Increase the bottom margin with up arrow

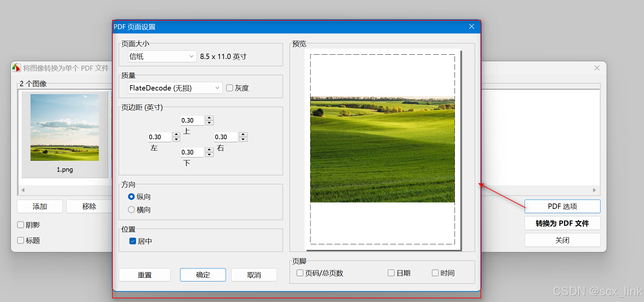point(209,150)
